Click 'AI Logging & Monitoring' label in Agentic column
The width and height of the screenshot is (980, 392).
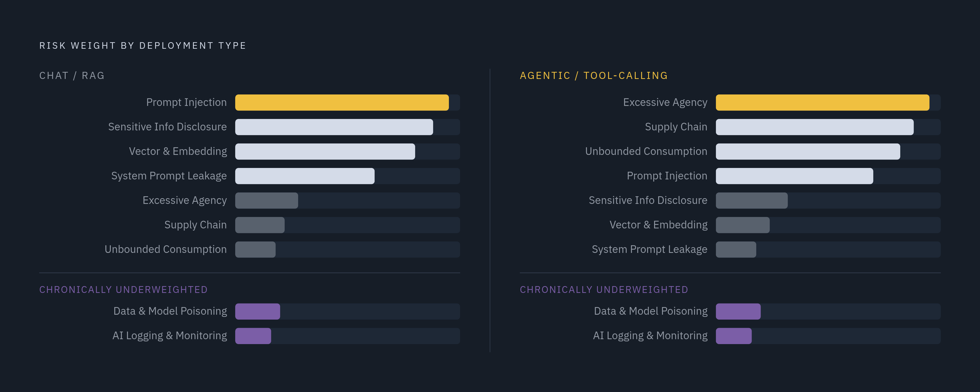click(650, 336)
